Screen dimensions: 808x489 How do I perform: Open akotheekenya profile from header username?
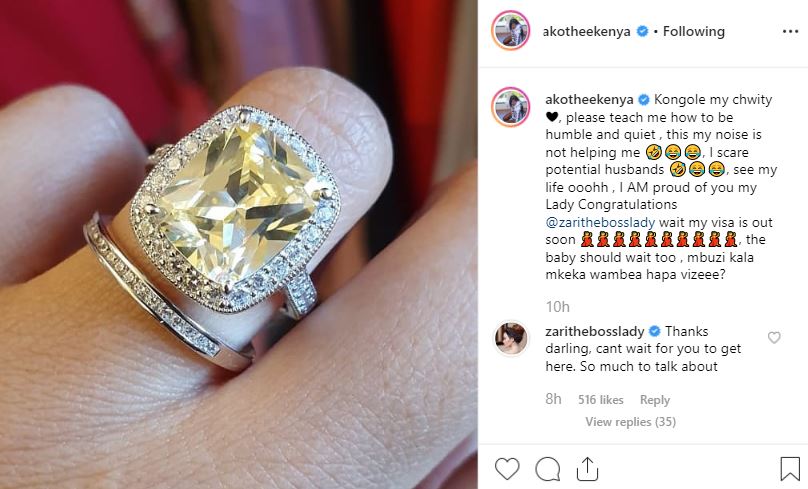click(x=586, y=31)
